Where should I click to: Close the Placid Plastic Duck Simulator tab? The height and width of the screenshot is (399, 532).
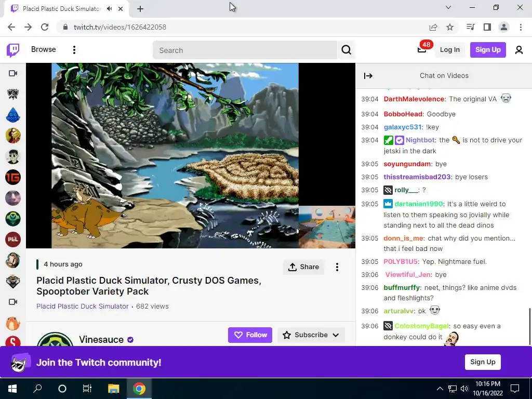tap(121, 9)
